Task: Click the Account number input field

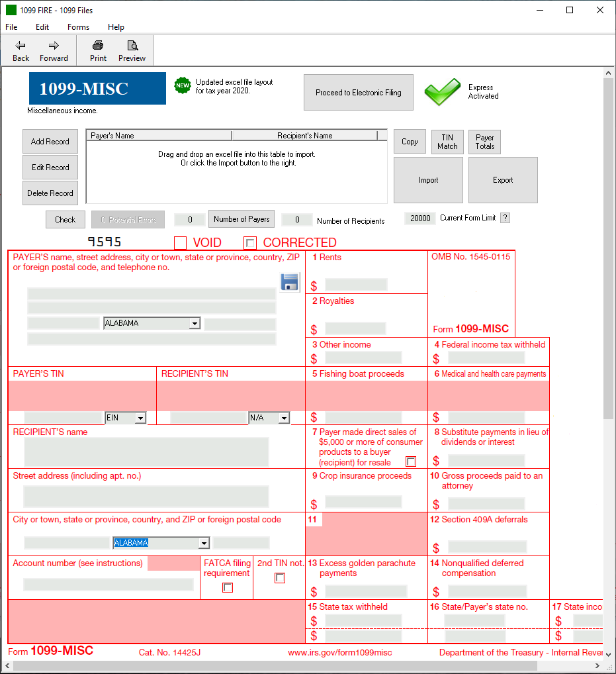Action: pos(109,585)
